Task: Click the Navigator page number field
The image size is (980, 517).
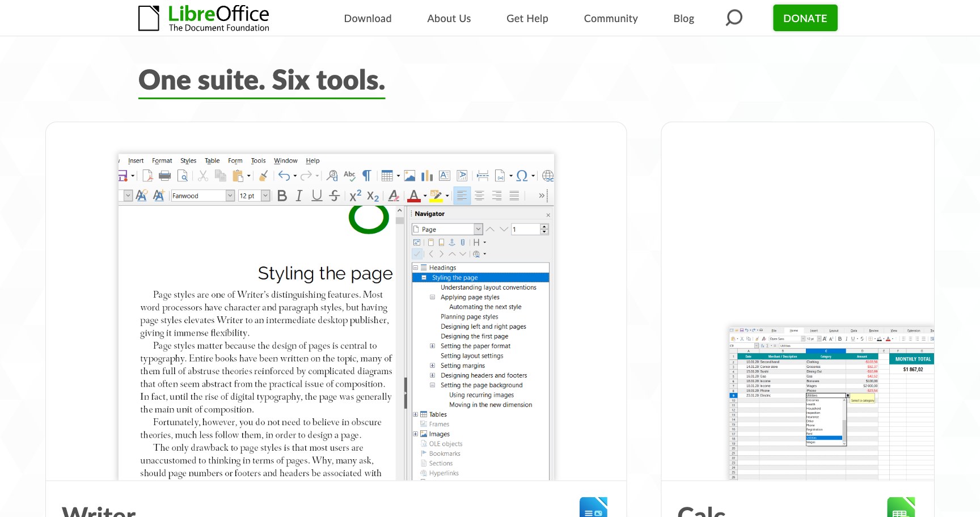Action: (526, 229)
